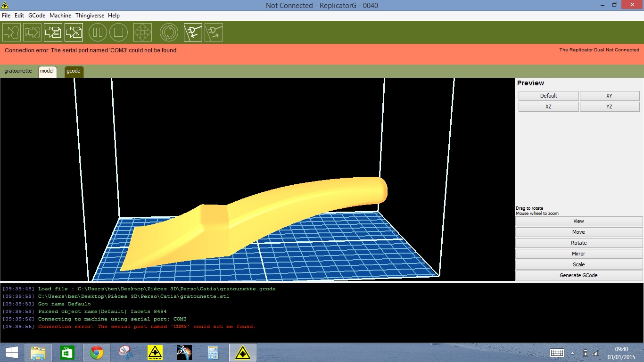This screenshot has width=644, height=362.
Task: Click the 'Parsed object name[Default] facets 8484' line
Action: pos(84,312)
